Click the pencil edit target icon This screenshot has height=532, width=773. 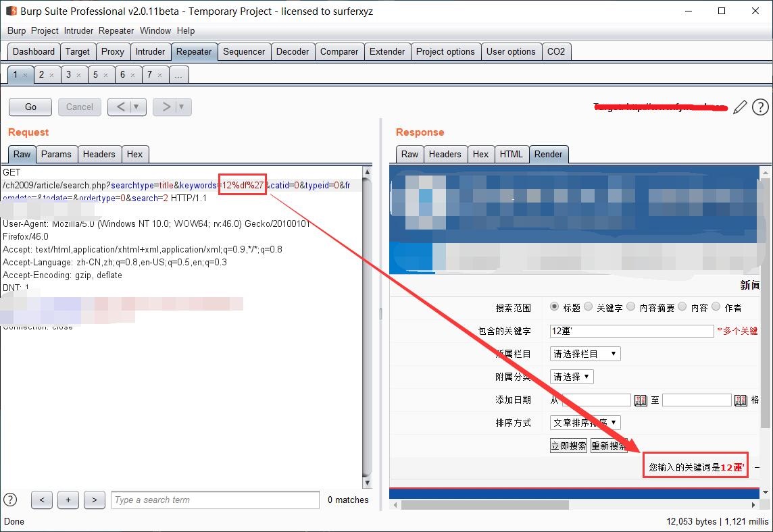coord(740,107)
